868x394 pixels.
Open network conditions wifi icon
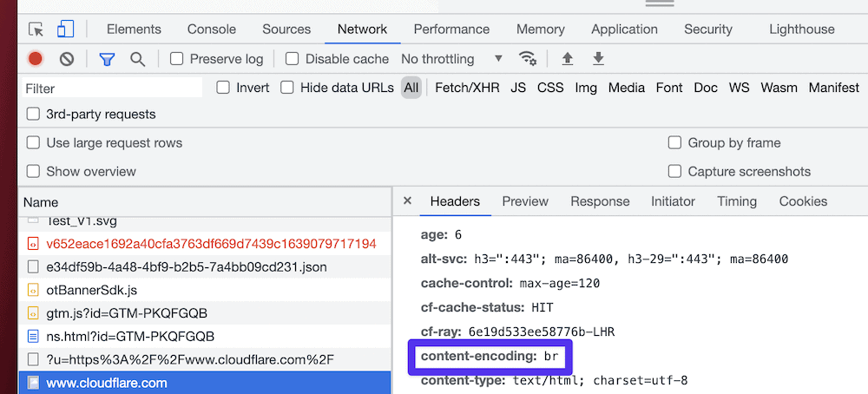[527, 59]
